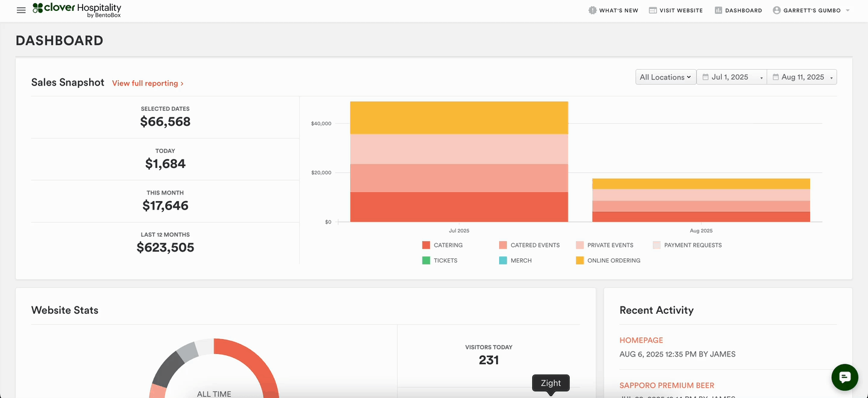
Task: Click the Recent Activity heading
Action: tap(656, 310)
